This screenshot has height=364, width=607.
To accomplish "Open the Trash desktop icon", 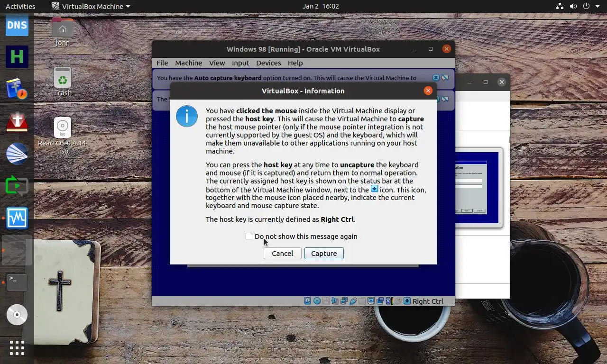I will 63,82.
